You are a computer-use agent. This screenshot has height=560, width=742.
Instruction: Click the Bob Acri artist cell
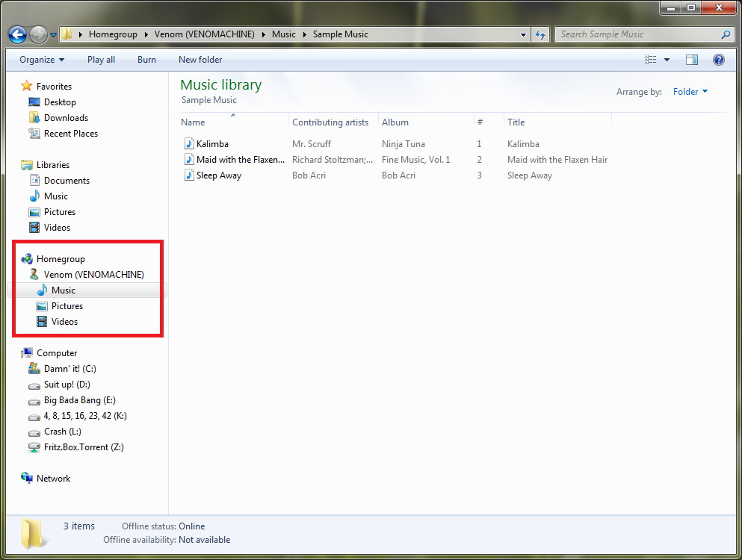pyautogui.click(x=309, y=175)
